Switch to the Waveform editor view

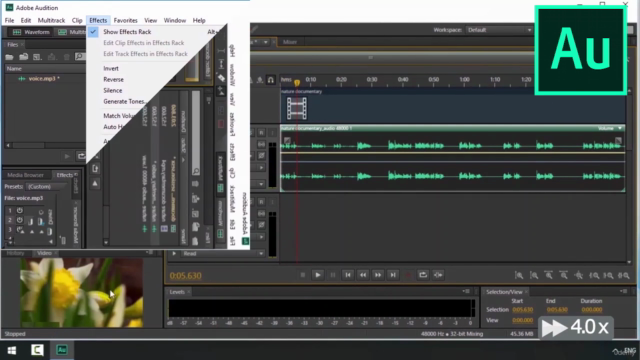point(31,32)
